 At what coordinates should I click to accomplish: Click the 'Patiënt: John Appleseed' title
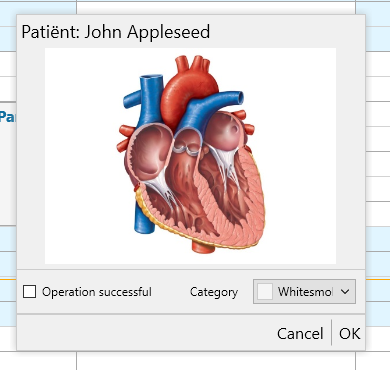pyautogui.click(x=116, y=32)
